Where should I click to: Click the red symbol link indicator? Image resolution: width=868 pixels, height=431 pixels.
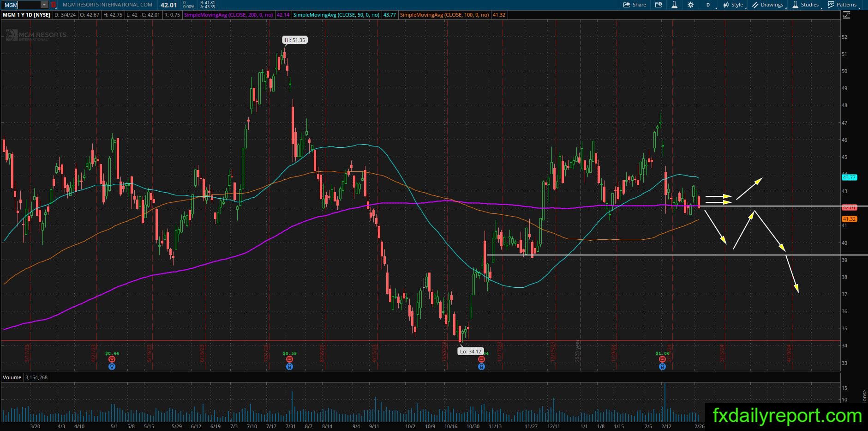pos(53,5)
